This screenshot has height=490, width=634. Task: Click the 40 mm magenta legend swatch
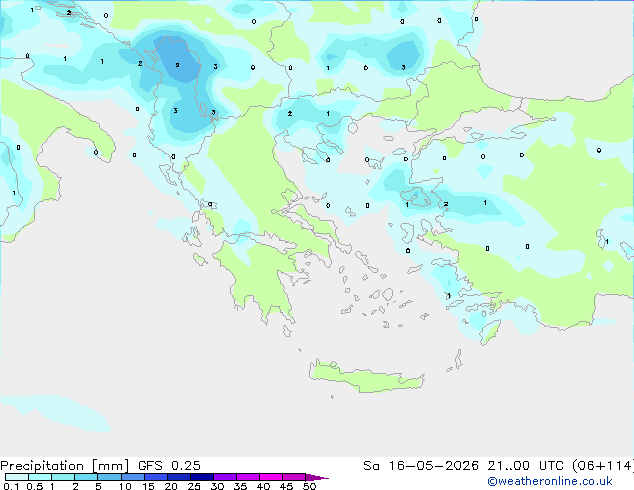pyautogui.click(x=271, y=477)
